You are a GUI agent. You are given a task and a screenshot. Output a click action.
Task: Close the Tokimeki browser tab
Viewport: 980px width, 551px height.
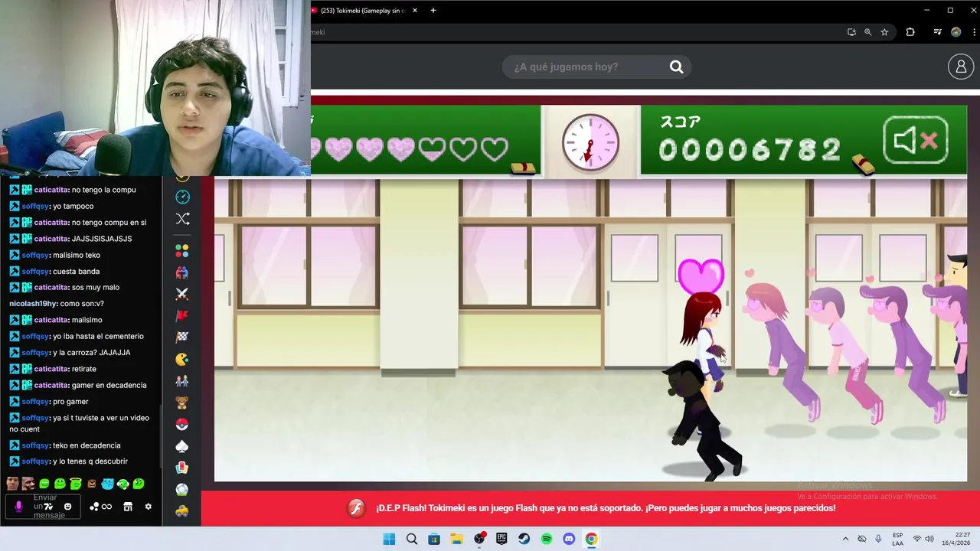pos(415,10)
